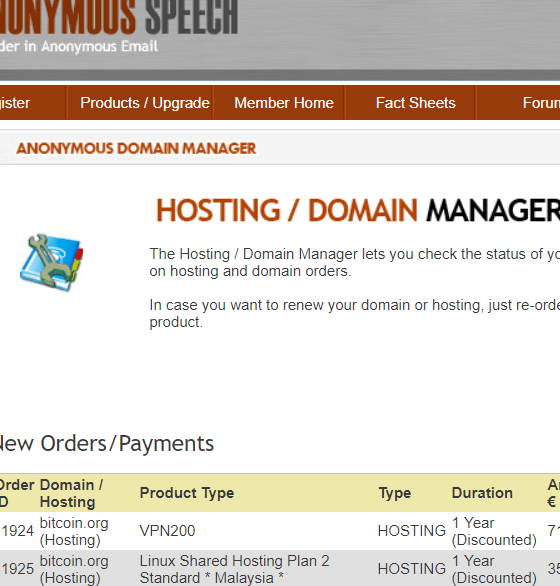560x586 pixels.
Task: Click the Anonymous Speech logo banner
Action: pos(119,26)
